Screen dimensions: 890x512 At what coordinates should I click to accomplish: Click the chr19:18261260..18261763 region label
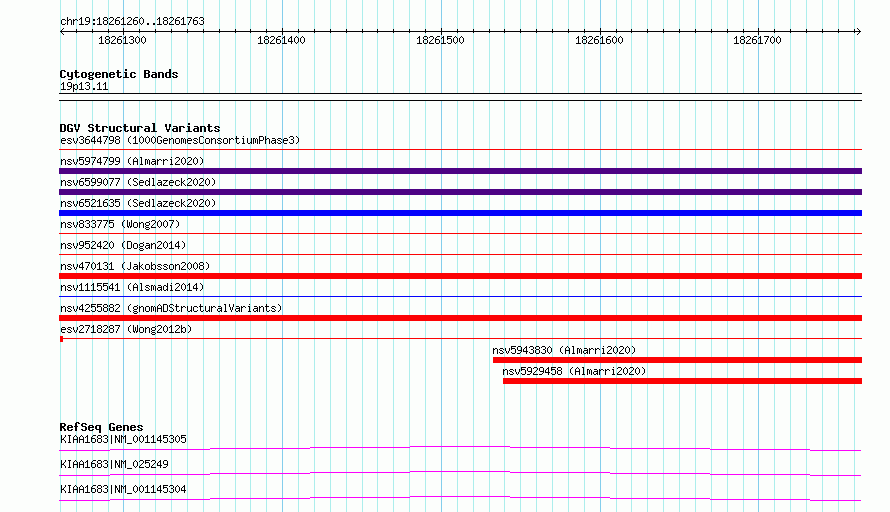point(132,21)
